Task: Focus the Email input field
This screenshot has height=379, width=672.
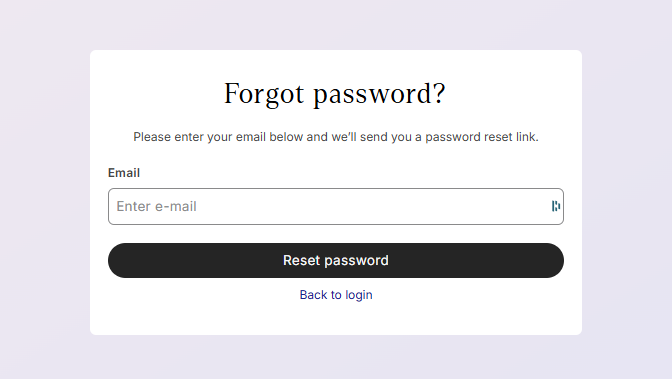Action: [x=336, y=206]
